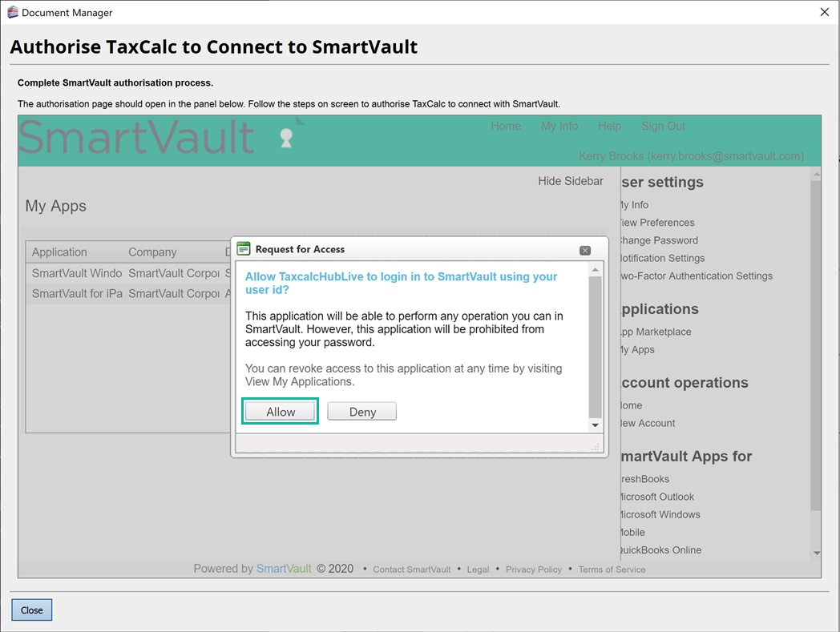
Task: Open Notification Settings in sidebar
Action: click(663, 258)
